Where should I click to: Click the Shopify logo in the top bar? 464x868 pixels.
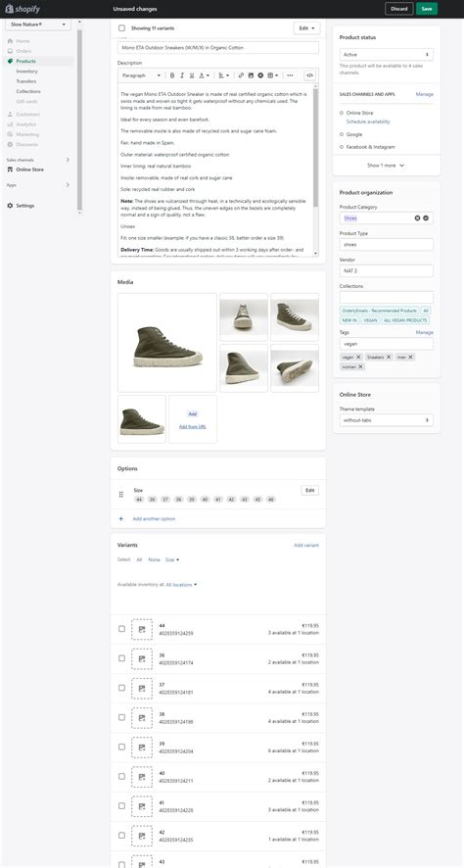pyautogui.click(x=23, y=9)
